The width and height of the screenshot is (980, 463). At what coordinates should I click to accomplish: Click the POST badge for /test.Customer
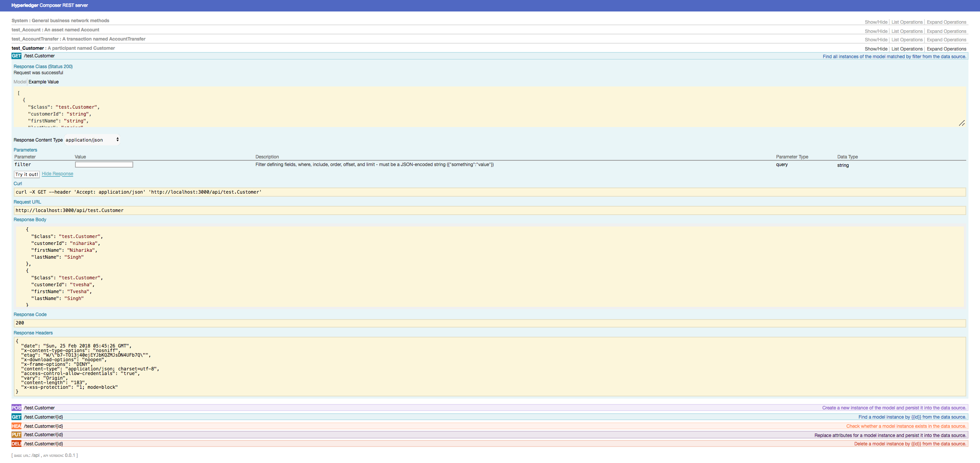click(16, 408)
